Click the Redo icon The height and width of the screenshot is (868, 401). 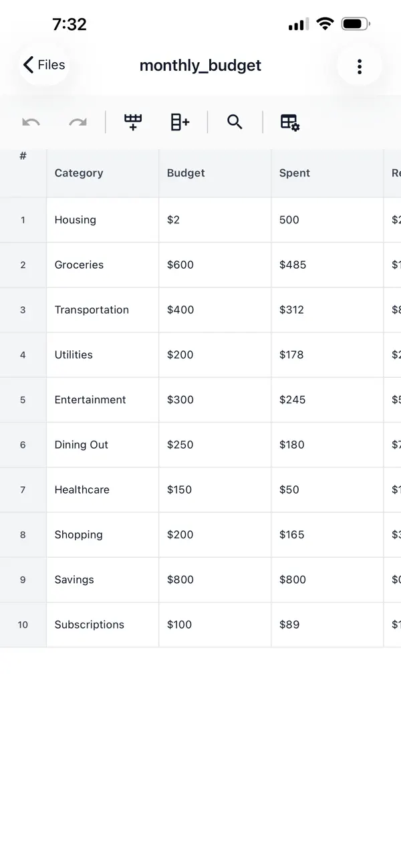click(78, 122)
